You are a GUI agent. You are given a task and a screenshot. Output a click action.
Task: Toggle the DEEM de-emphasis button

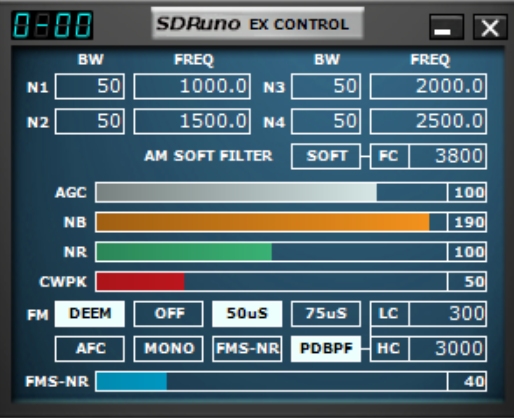90,314
